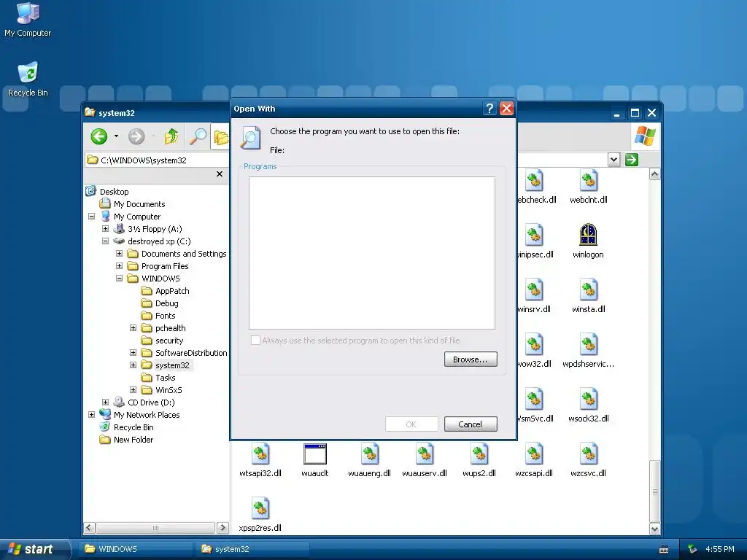Click the help question mark in Open With
The height and width of the screenshot is (560, 747).
[489, 109]
